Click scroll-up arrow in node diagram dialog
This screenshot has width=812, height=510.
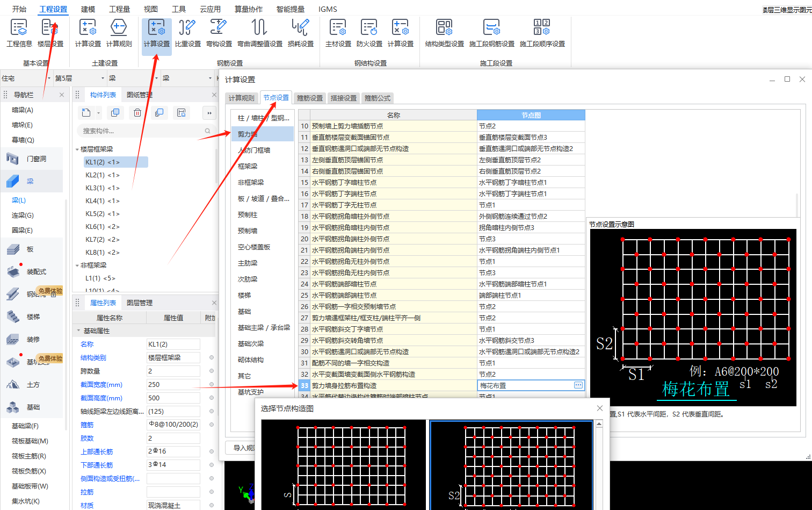(599, 424)
